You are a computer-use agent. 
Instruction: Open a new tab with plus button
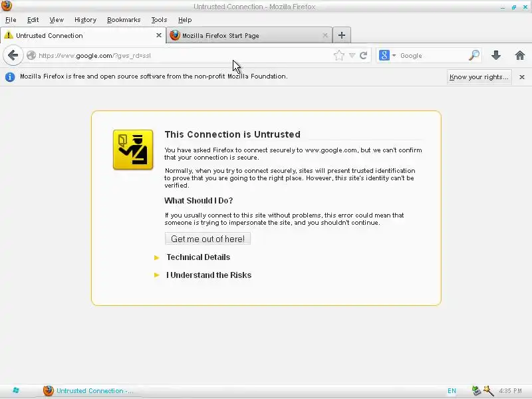coord(342,35)
